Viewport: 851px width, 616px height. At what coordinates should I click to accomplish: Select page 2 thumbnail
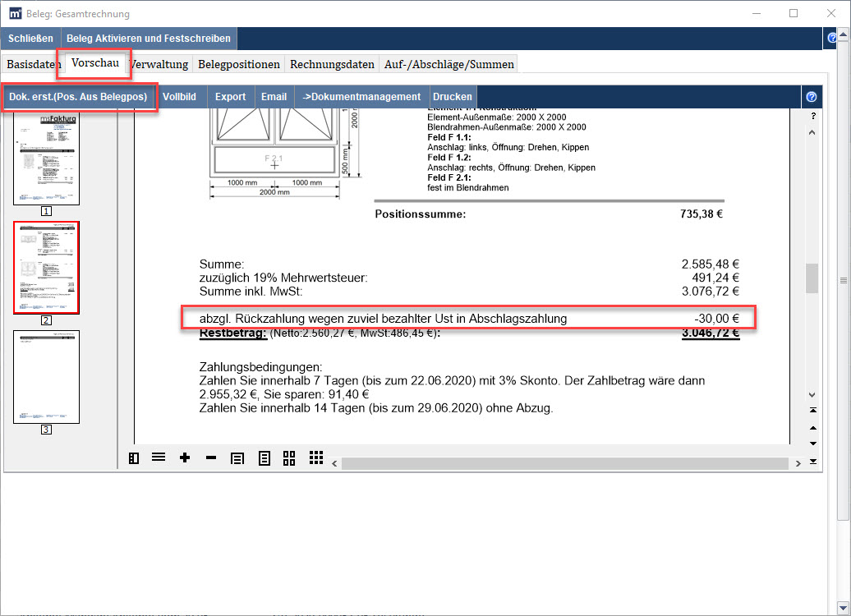coord(46,268)
